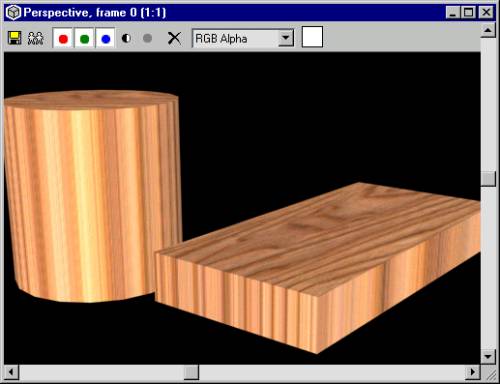Click the horizontal scrollbar left arrow

[x=11, y=372]
